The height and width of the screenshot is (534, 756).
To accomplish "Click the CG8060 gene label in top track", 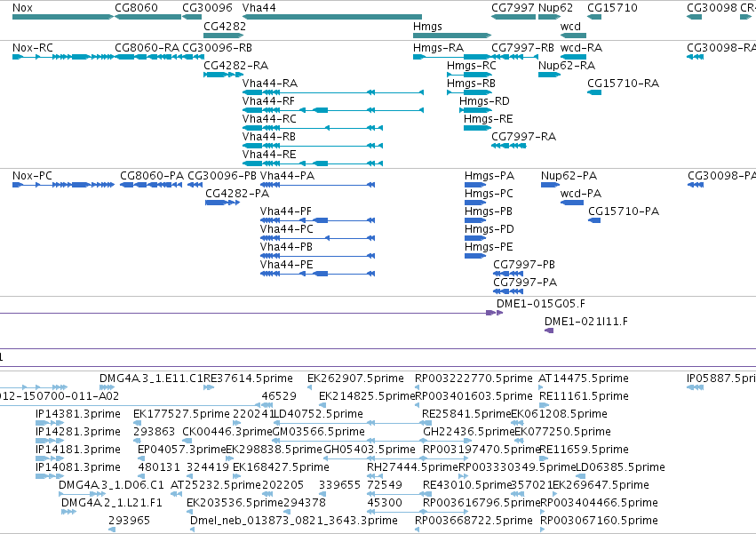I will click(x=137, y=8).
